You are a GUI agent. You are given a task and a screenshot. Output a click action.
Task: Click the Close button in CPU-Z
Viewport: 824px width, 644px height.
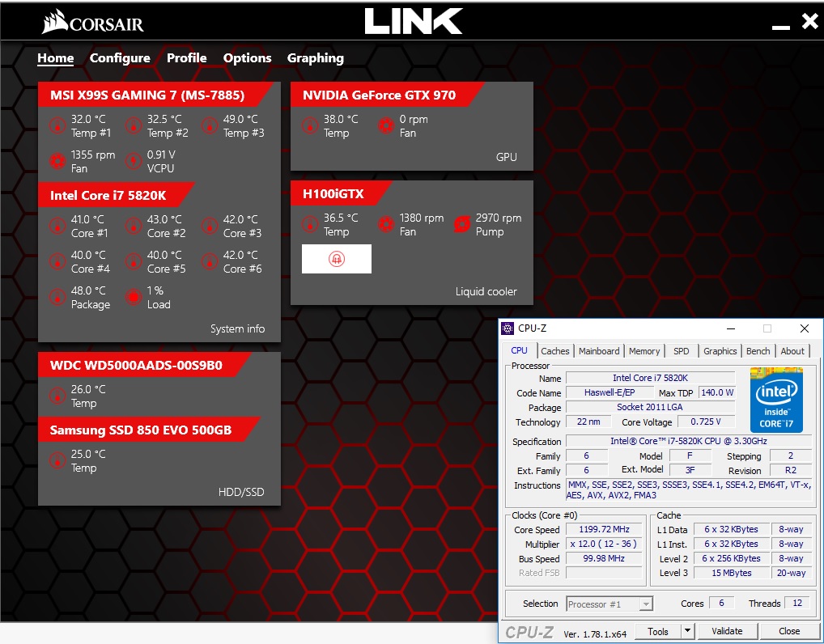(x=789, y=631)
